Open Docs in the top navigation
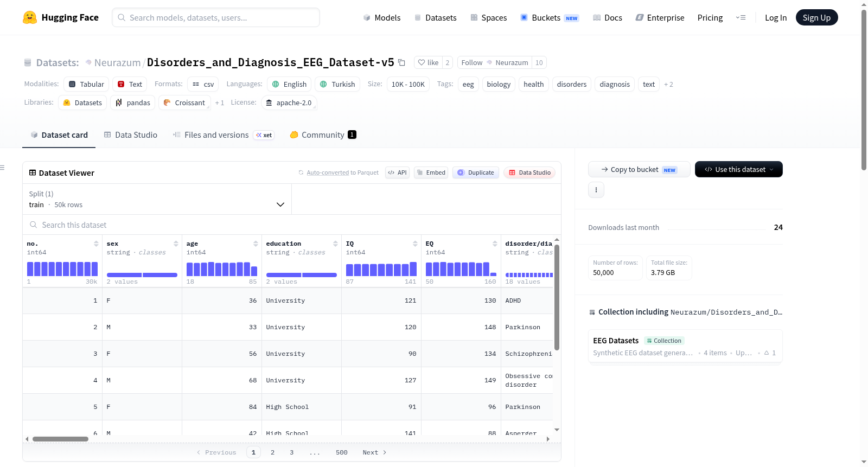This screenshot has width=868, height=467. [x=608, y=17]
